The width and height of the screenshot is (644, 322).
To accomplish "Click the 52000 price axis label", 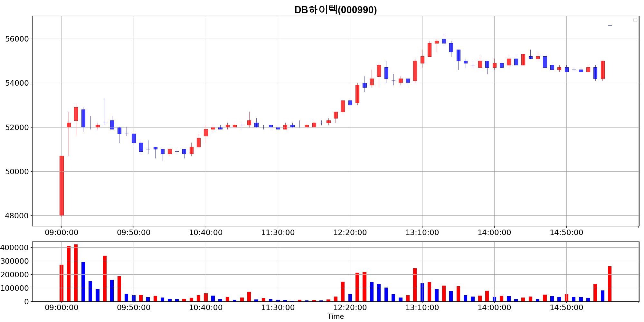I will [x=17, y=128].
